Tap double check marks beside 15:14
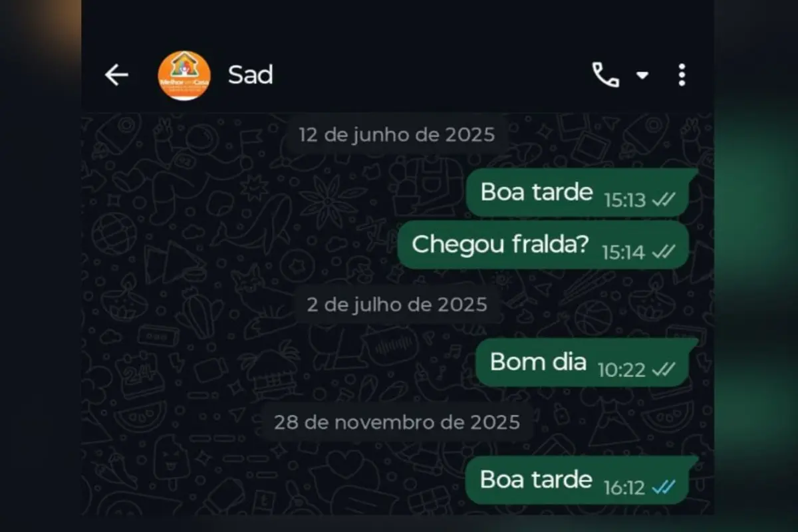The image size is (798, 532). click(x=663, y=252)
